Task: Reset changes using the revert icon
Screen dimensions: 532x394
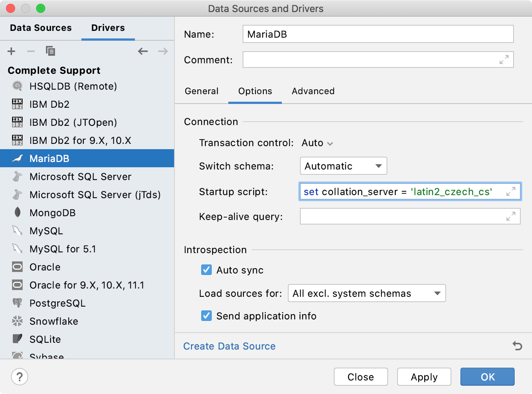Action: (517, 345)
